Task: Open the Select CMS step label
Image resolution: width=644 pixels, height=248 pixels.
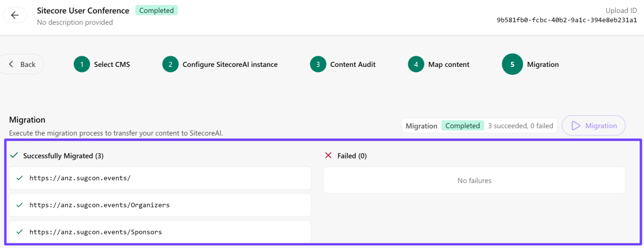Action: (112, 65)
